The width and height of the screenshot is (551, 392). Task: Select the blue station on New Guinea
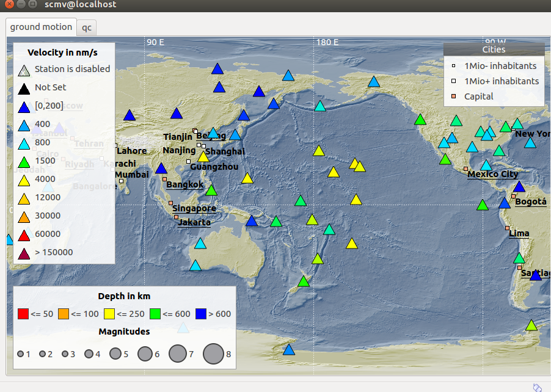click(x=252, y=220)
